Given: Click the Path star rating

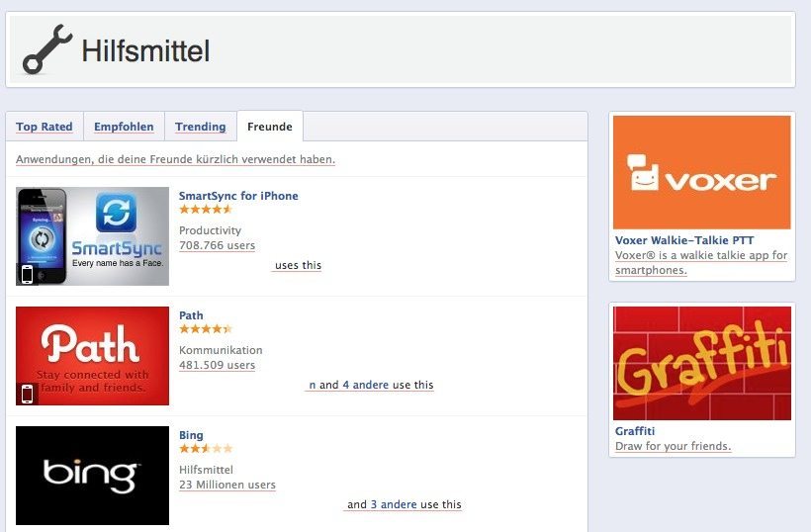Looking at the screenshot, I should click(x=206, y=329).
